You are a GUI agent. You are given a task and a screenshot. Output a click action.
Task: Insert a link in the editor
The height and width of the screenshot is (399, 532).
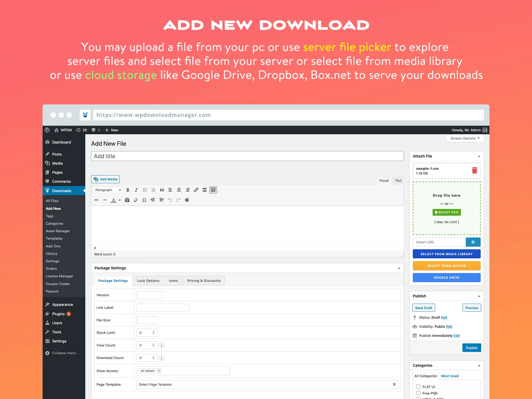pyautogui.click(x=196, y=190)
